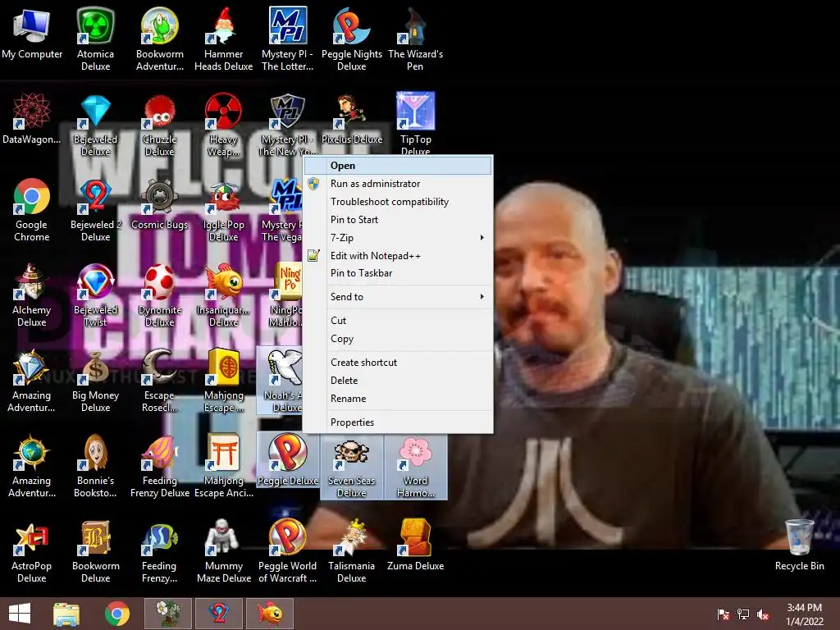Open Google Chrome from the taskbar

click(x=116, y=614)
